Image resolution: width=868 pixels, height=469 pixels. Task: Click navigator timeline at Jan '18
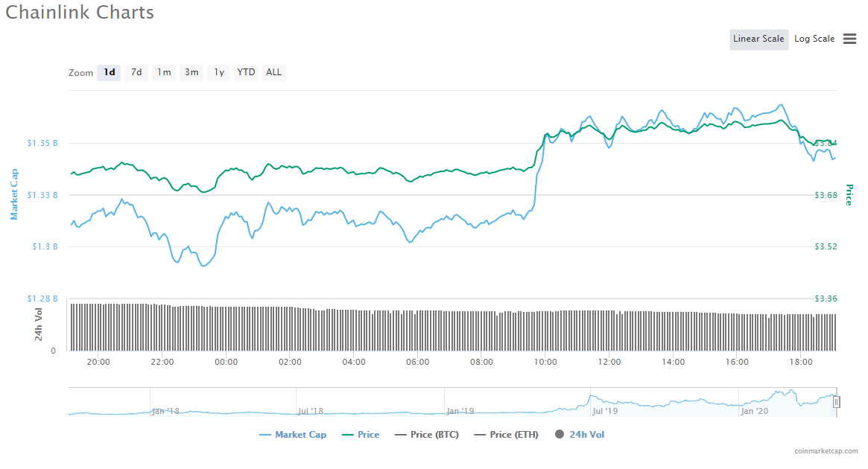[165, 411]
